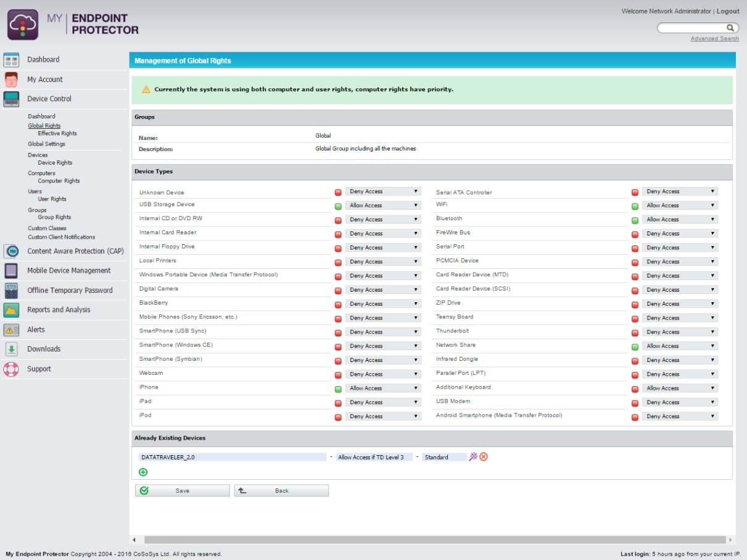Click the DATATRAVELER_2.0 device name field
Screen dimensions: 747x560
point(233,457)
